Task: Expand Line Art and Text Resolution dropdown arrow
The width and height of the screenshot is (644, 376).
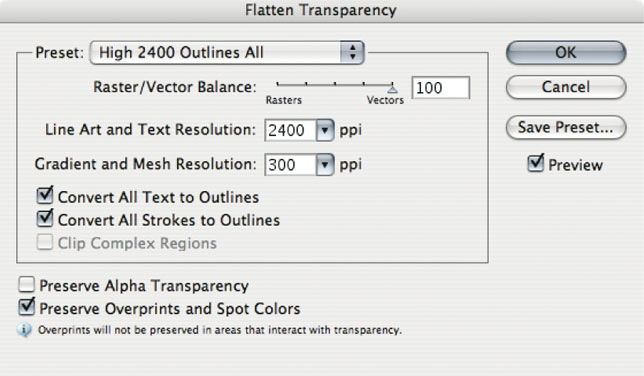Action: tap(325, 130)
